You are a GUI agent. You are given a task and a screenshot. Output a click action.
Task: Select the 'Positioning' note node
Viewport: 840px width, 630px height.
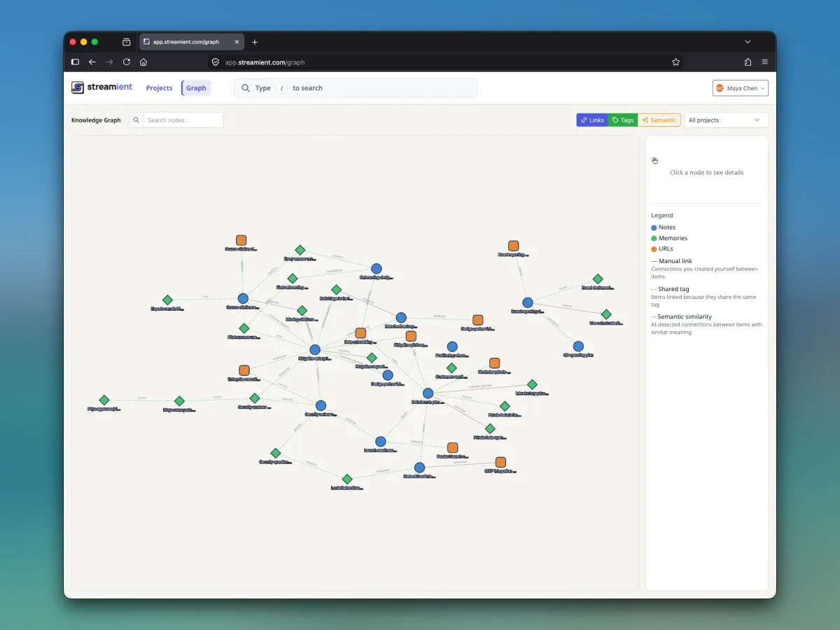coord(452,346)
